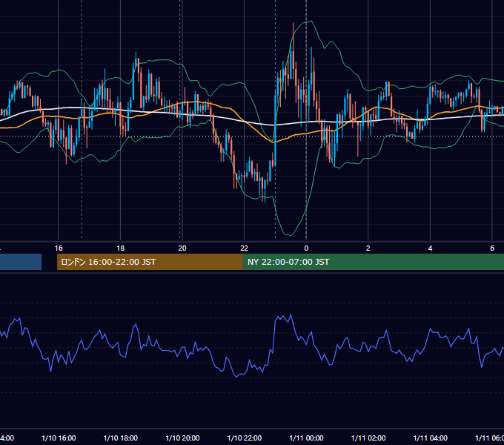This screenshot has height=445, width=504.
Task: Click the 1/10 20:00 date label
Action: pyautogui.click(x=182, y=438)
